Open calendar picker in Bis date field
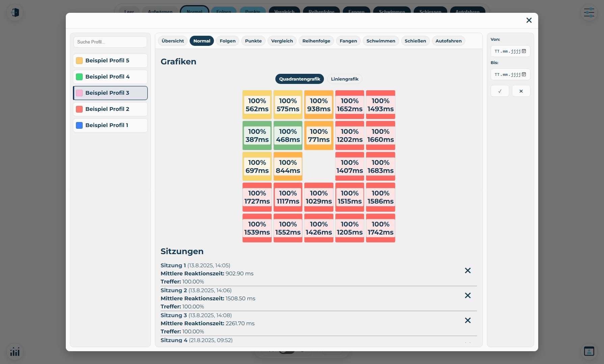The width and height of the screenshot is (604, 364). click(x=524, y=74)
